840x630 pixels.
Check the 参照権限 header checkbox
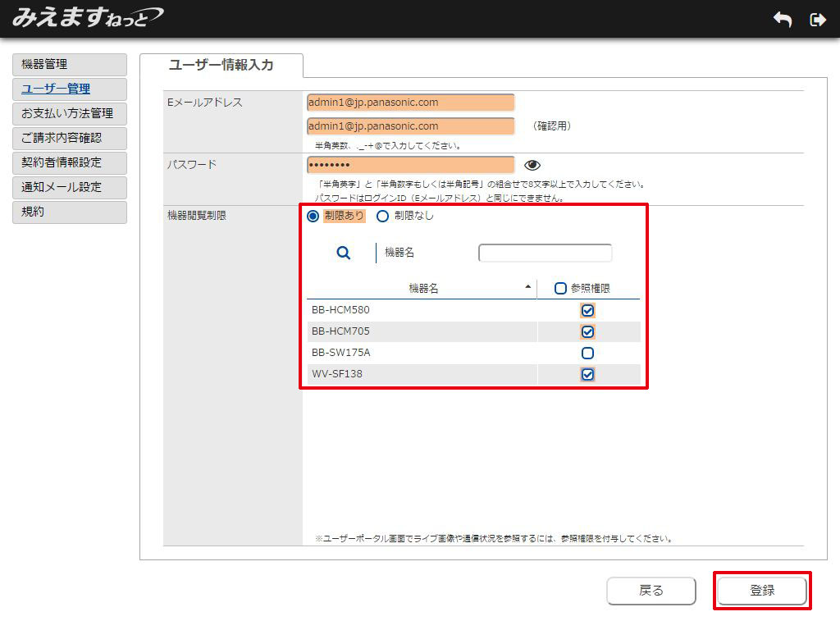tap(561, 289)
